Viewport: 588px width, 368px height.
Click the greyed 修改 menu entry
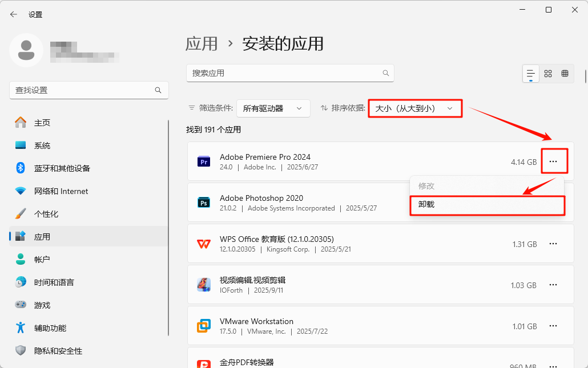coord(487,186)
